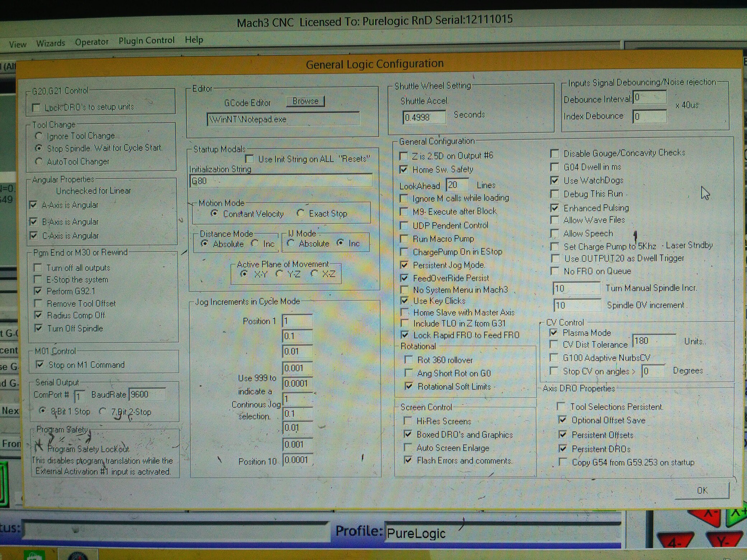Select Y-Z active plane of movement
The height and width of the screenshot is (560, 747).
279,274
